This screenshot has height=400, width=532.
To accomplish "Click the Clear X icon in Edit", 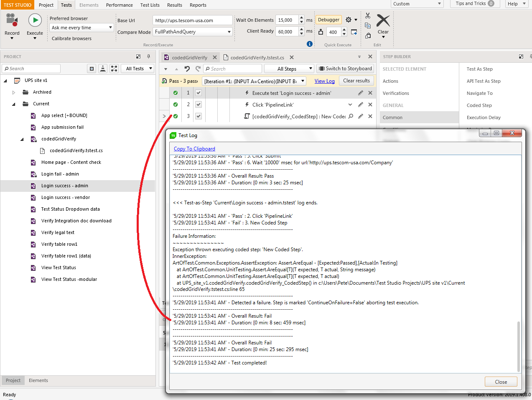I will coord(383,20).
